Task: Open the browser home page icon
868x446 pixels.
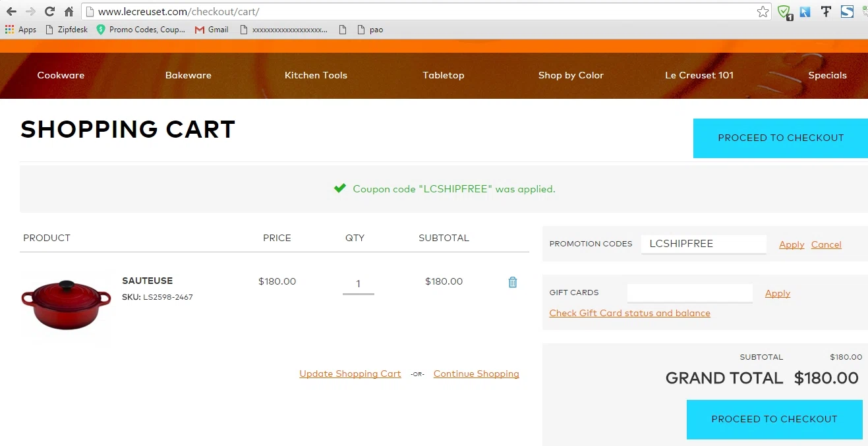Action: pos(69,12)
